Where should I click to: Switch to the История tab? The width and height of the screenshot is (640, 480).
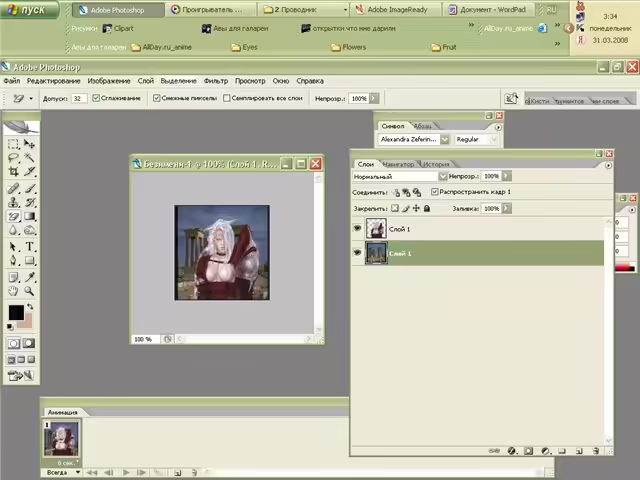pos(436,164)
